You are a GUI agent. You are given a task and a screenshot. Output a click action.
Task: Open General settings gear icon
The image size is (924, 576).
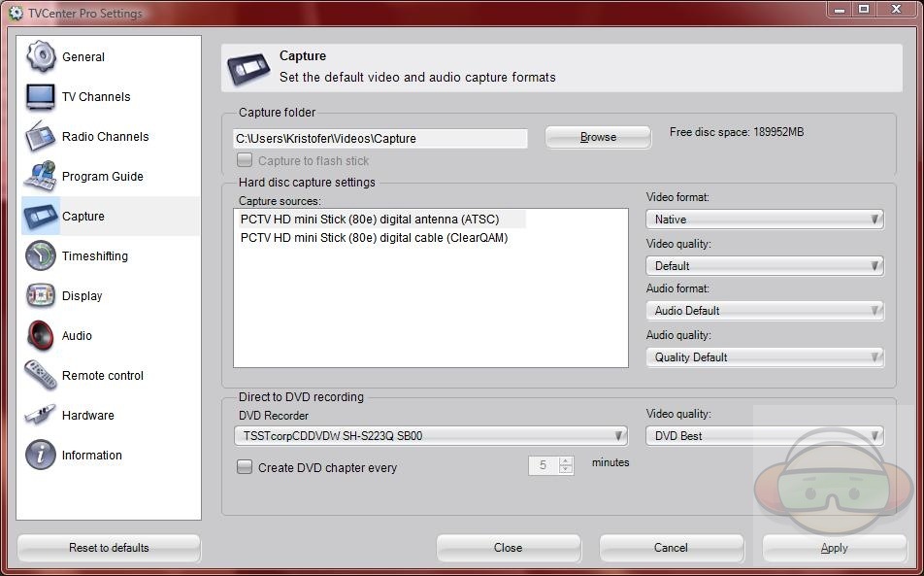pos(41,56)
